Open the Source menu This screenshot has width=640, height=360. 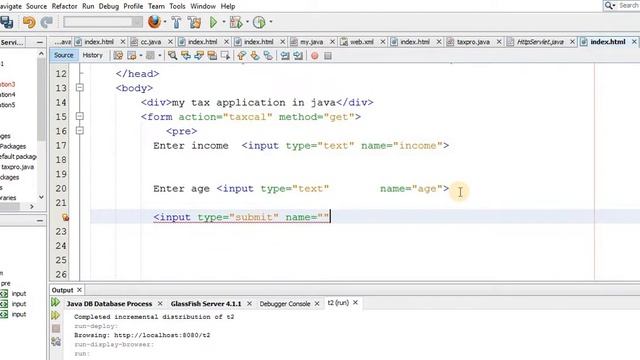pyautogui.click(x=36, y=6)
